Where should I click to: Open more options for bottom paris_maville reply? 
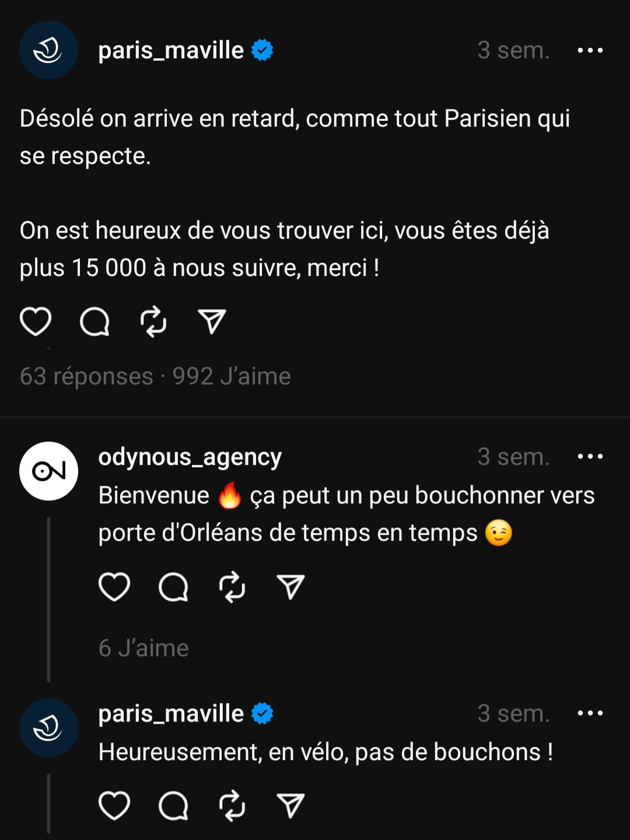590,713
